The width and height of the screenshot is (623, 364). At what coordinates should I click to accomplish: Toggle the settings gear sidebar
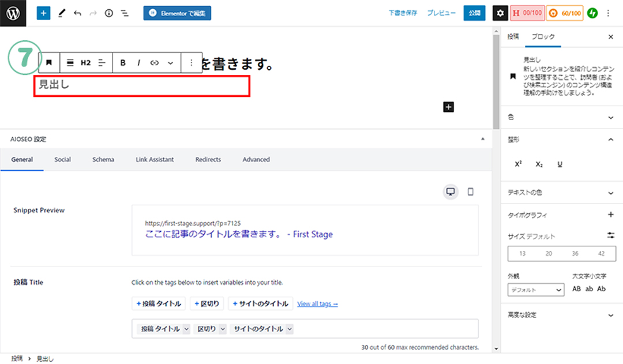[x=500, y=13]
